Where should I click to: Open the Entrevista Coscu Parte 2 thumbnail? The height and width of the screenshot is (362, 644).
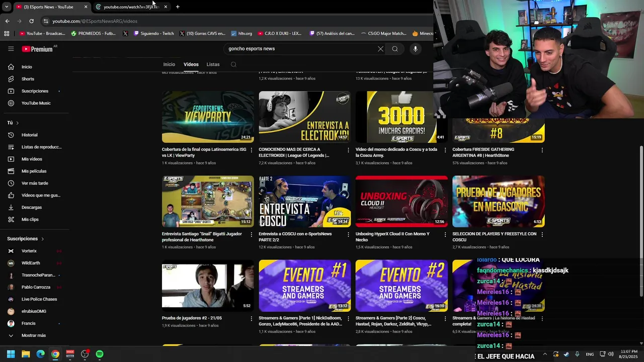[304, 201]
